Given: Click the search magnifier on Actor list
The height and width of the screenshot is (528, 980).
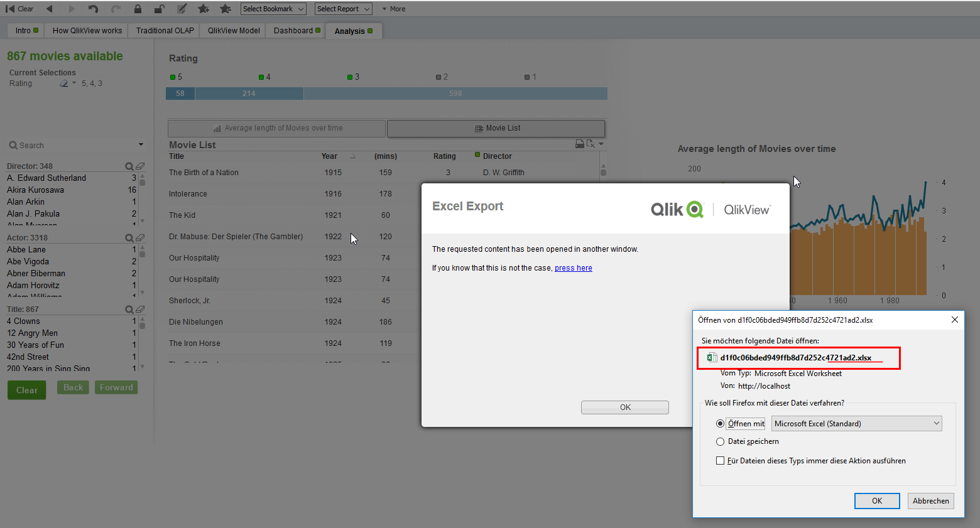Looking at the screenshot, I should 129,238.
